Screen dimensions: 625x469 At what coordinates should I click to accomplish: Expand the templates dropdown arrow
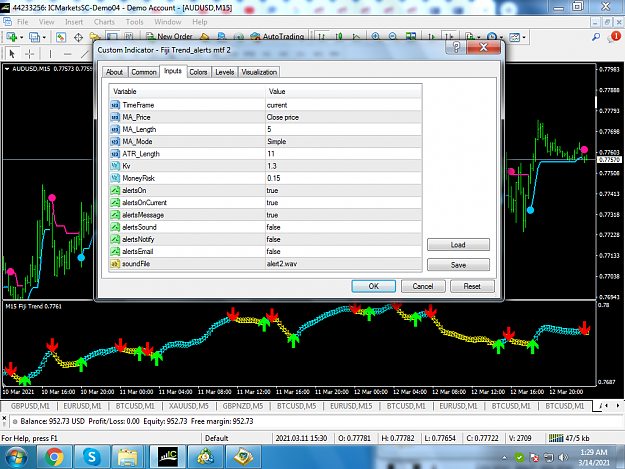point(524,37)
